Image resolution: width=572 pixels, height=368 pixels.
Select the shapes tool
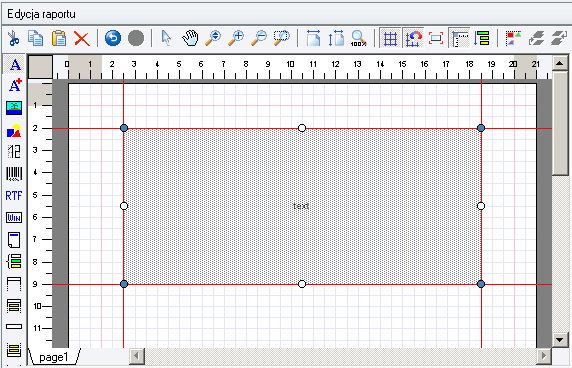click(x=14, y=131)
